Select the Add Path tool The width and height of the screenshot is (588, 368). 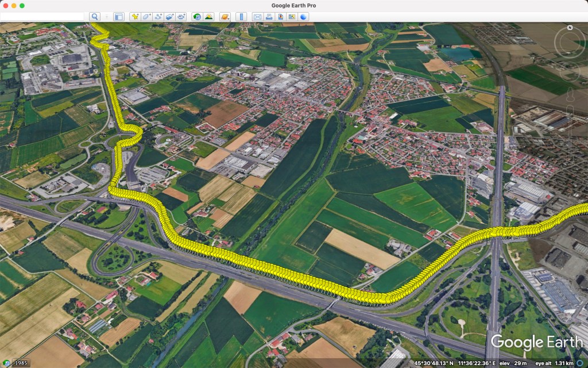(x=158, y=17)
